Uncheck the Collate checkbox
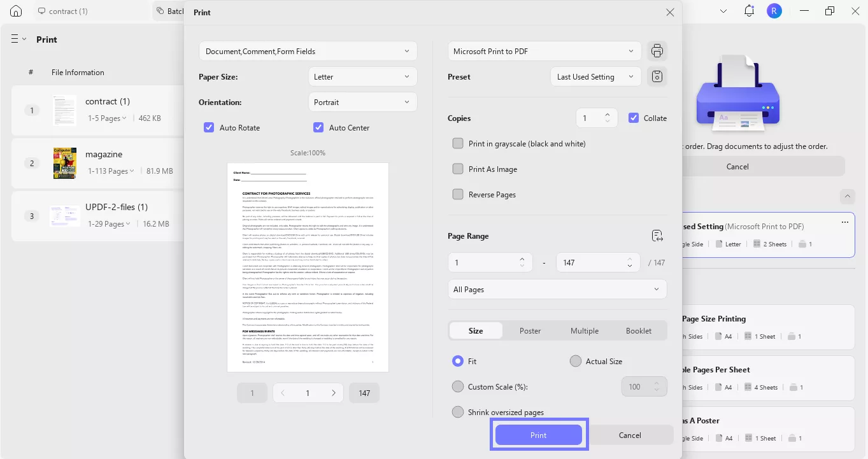868x459 pixels. [634, 118]
